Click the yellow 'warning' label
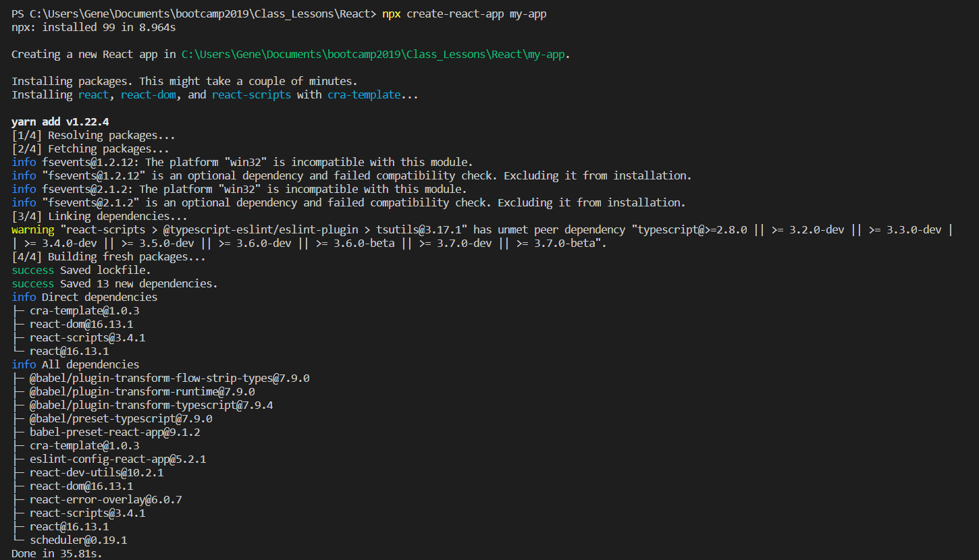The image size is (979, 560). pyautogui.click(x=32, y=230)
